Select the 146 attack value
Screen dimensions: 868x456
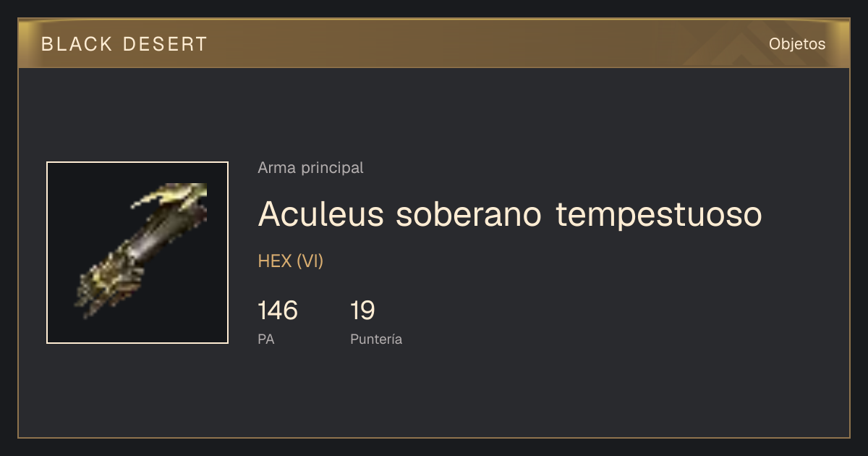(x=278, y=311)
